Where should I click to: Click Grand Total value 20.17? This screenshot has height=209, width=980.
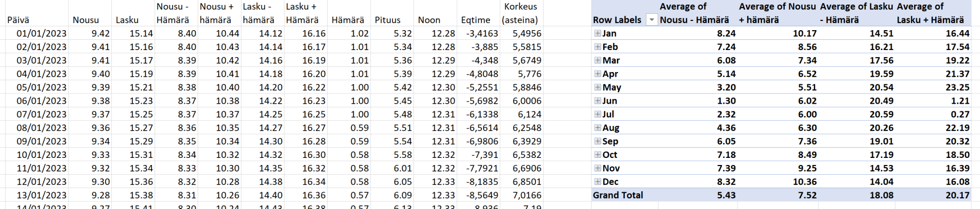933,195
